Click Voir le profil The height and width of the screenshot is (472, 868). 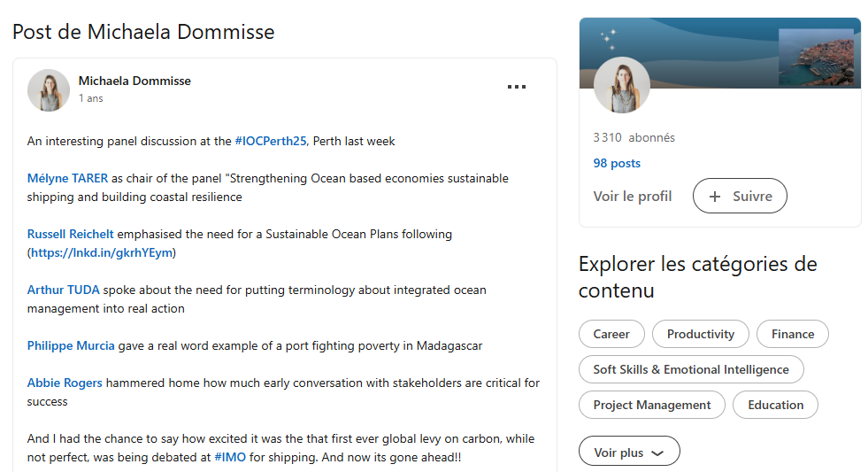tap(632, 196)
